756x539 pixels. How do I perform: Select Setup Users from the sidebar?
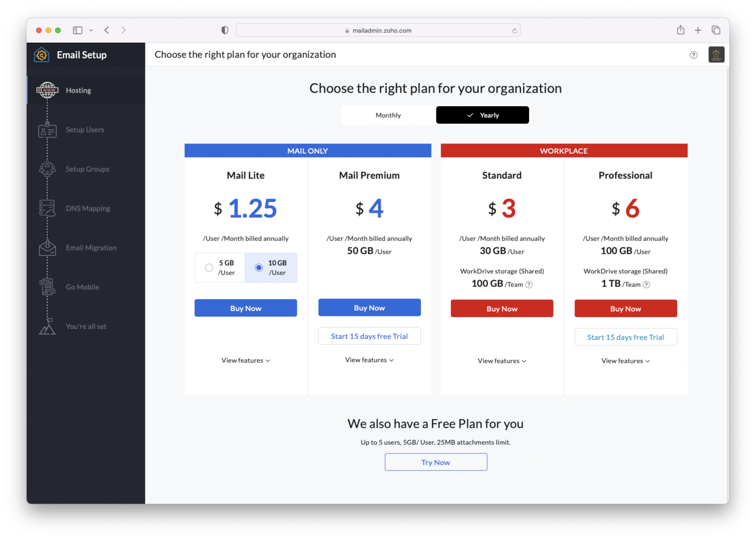click(85, 129)
